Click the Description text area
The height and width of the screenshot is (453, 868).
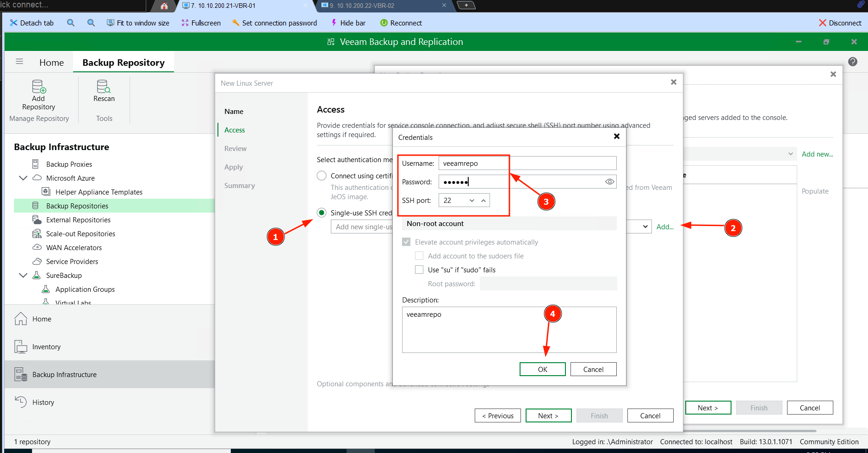click(509, 330)
